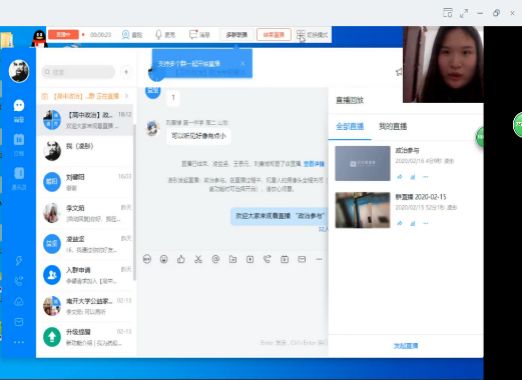Click the red-outlined end live button

click(x=274, y=35)
